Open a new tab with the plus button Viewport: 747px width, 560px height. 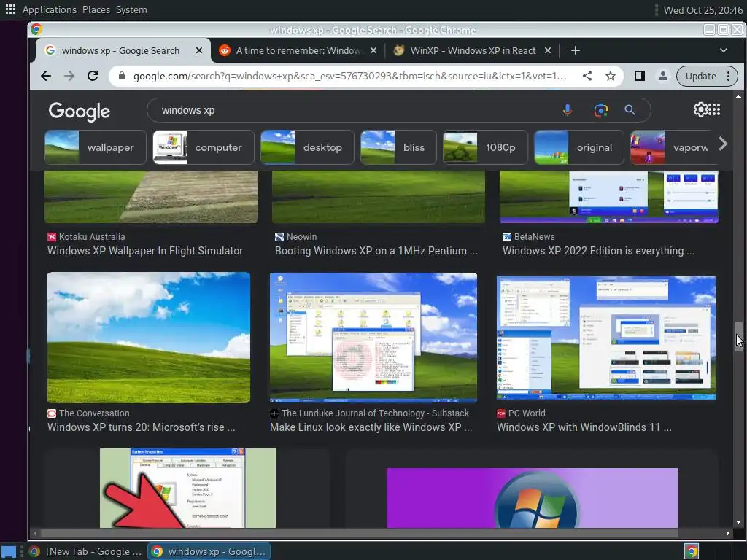coord(576,50)
